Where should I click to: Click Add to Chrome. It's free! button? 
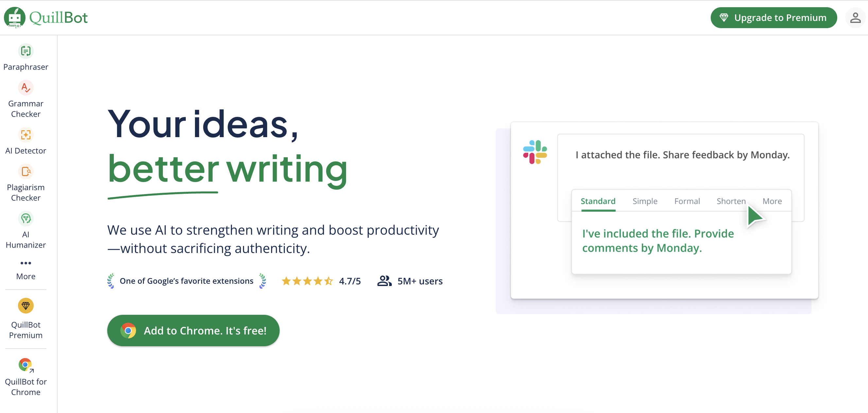[x=193, y=331]
